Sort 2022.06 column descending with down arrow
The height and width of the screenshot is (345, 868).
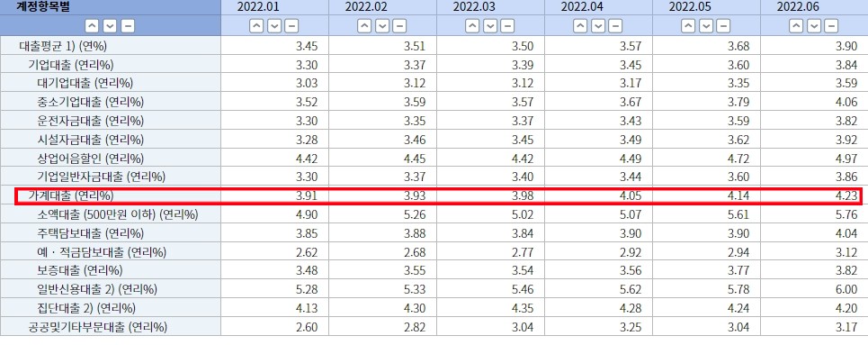[x=814, y=26]
